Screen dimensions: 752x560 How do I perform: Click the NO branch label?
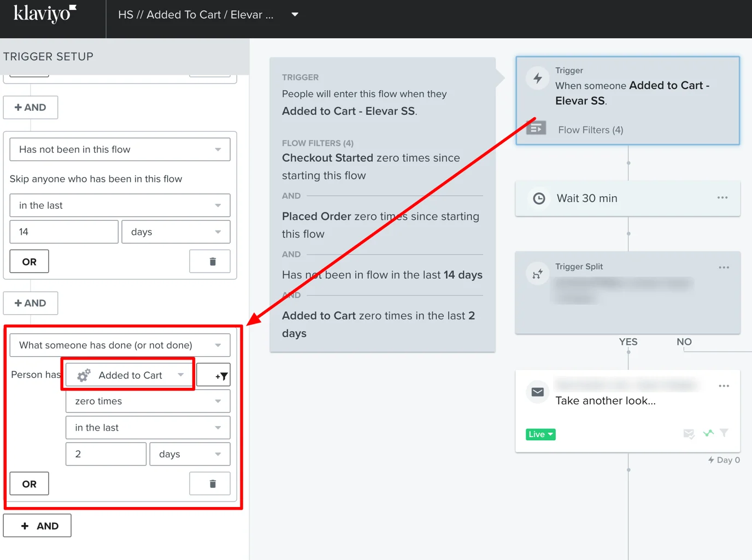click(x=684, y=342)
